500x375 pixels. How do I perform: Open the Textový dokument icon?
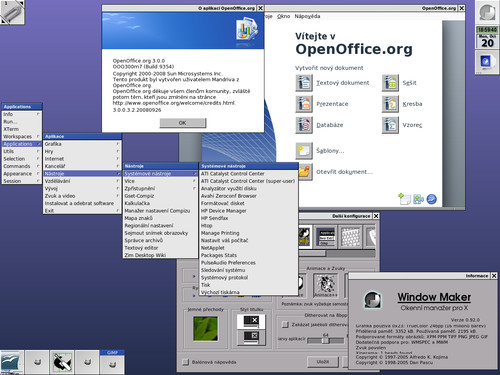click(x=304, y=83)
